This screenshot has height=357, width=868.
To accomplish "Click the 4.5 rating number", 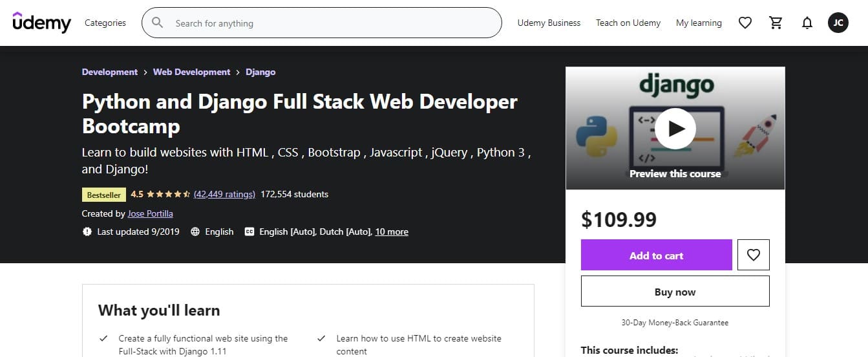I will click(137, 194).
